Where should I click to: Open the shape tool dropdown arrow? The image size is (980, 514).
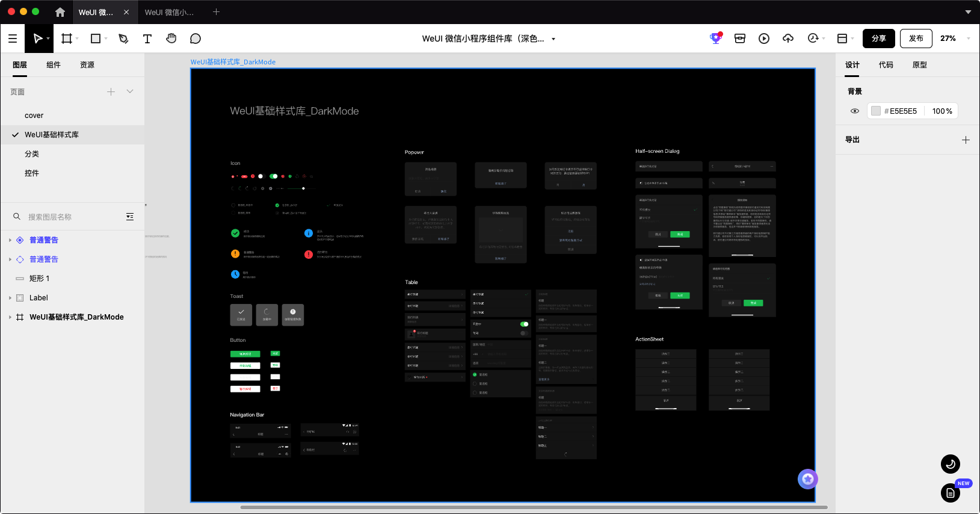(106, 39)
